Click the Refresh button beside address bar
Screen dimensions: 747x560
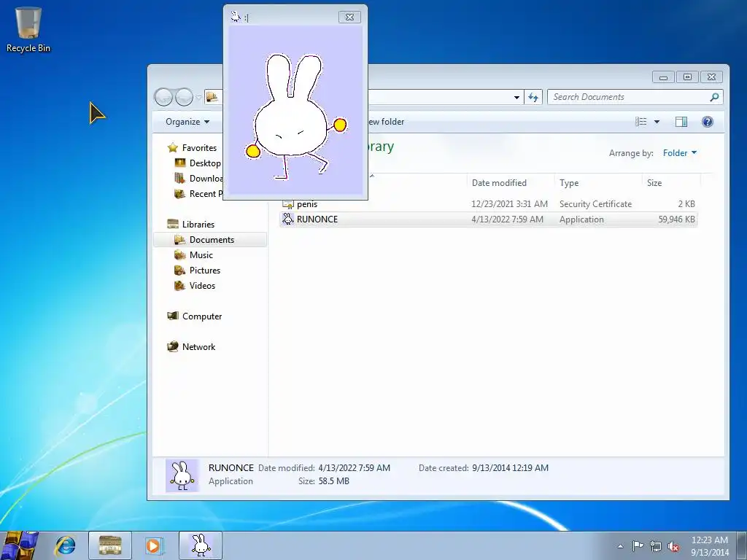pyautogui.click(x=533, y=97)
